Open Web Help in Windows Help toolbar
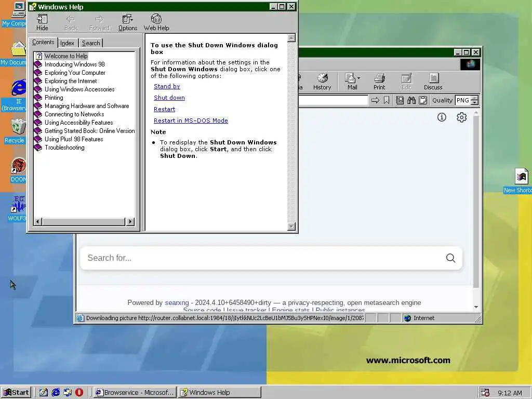Image resolution: width=532 pixels, height=399 pixels. (156, 22)
